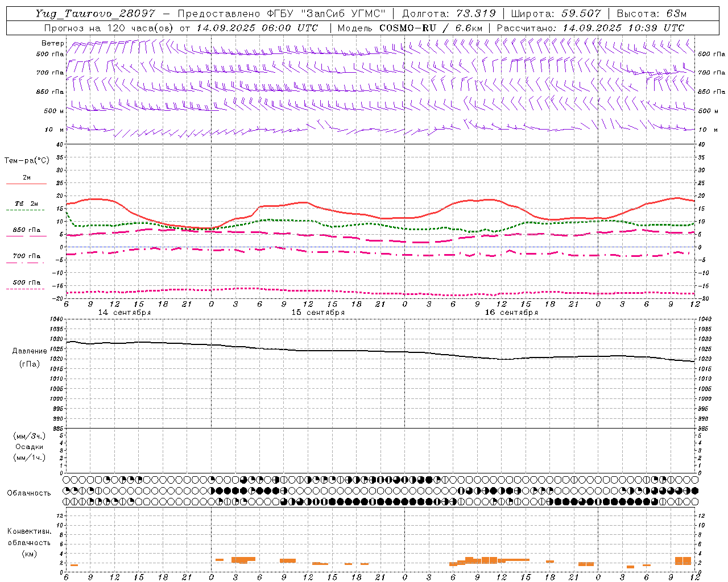Click the Конвективн. облачность label

(x=29, y=537)
